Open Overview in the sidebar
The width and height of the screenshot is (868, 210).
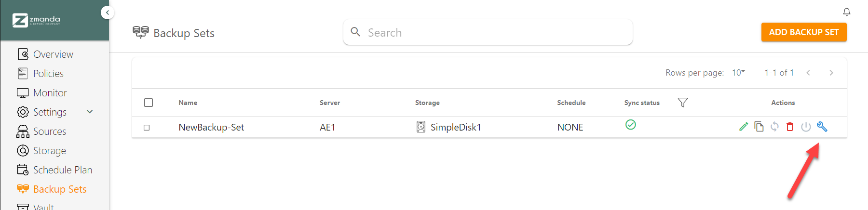[x=53, y=54]
